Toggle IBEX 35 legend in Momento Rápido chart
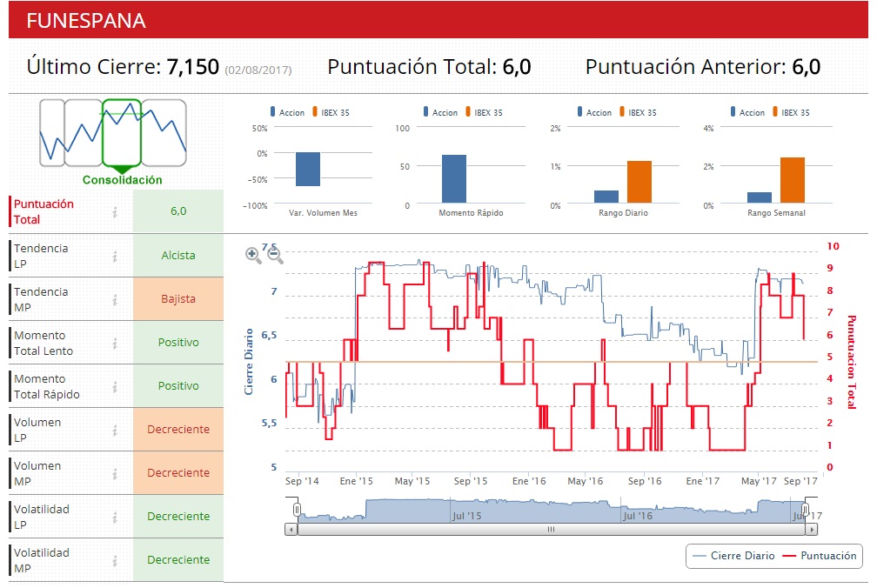The image size is (877, 588). click(485, 112)
